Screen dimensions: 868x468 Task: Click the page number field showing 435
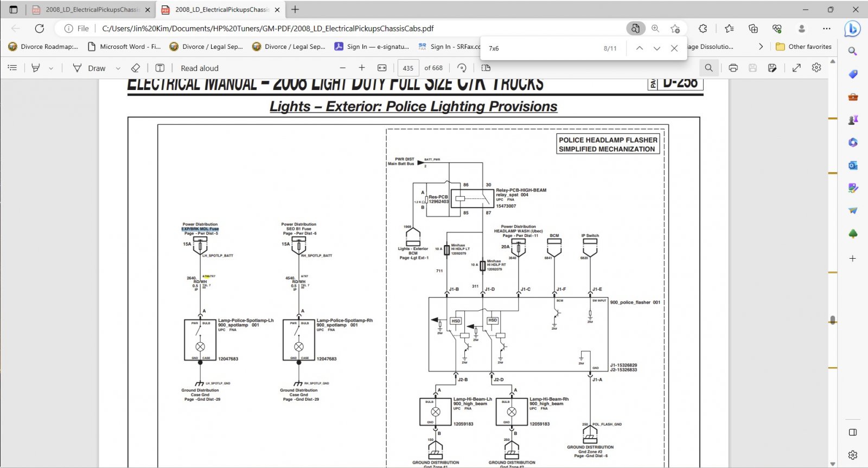tap(408, 68)
